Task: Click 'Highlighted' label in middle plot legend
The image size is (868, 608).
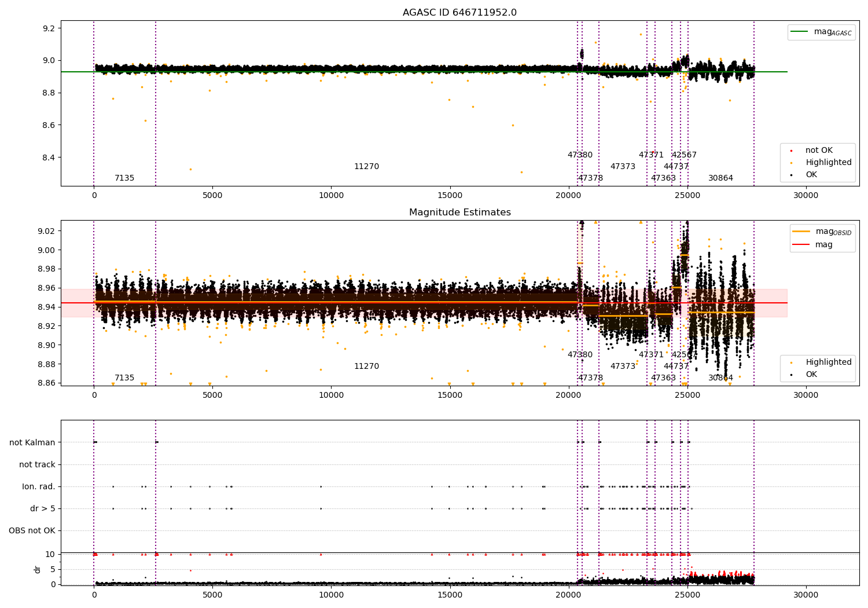Action: (829, 362)
